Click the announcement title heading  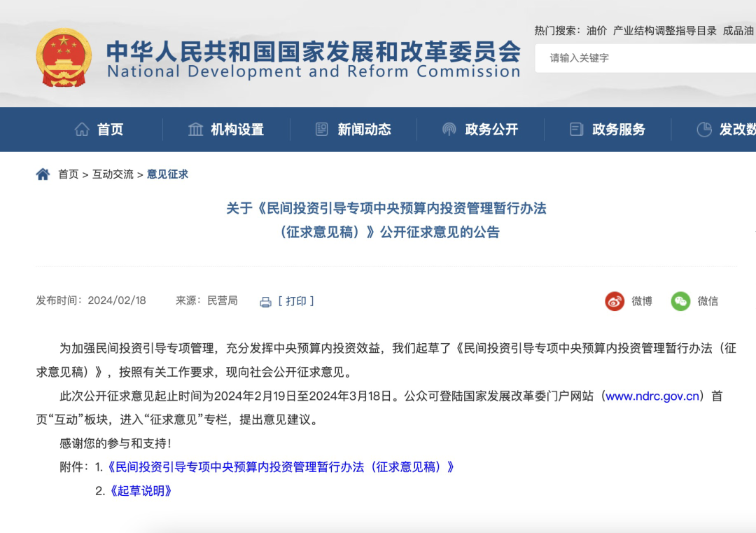386,220
